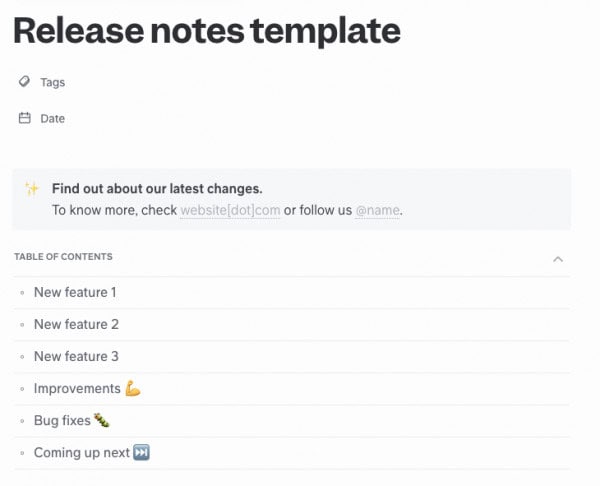Open the website[dot]com link

click(230, 210)
